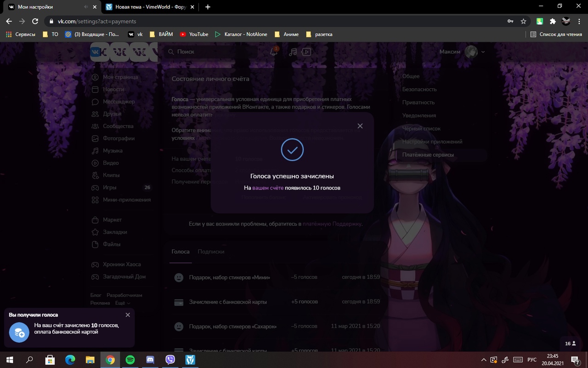Viewport: 588px width, 368px height.
Task: Expand the Ещё footer dropdown
Action: point(123,304)
